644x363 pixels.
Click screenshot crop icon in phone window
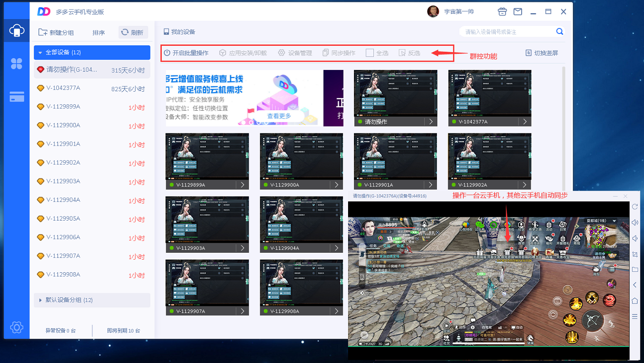(x=635, y=254)
